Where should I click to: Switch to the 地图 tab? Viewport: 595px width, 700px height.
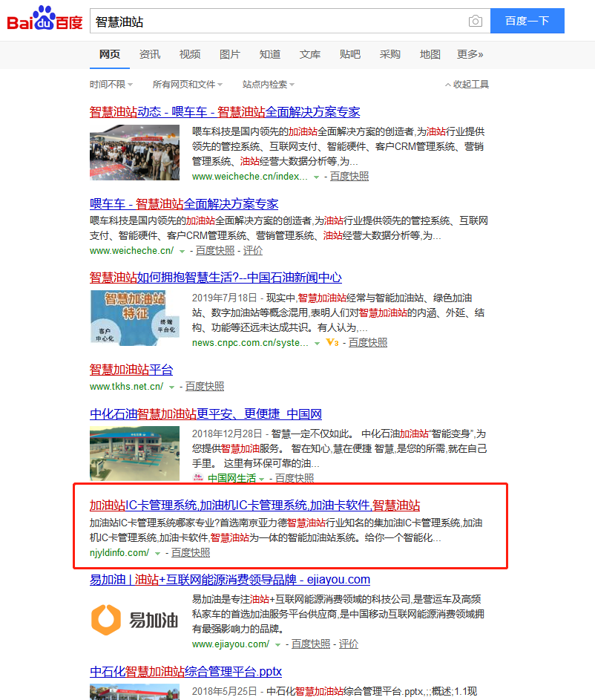[x=430, y=54]
